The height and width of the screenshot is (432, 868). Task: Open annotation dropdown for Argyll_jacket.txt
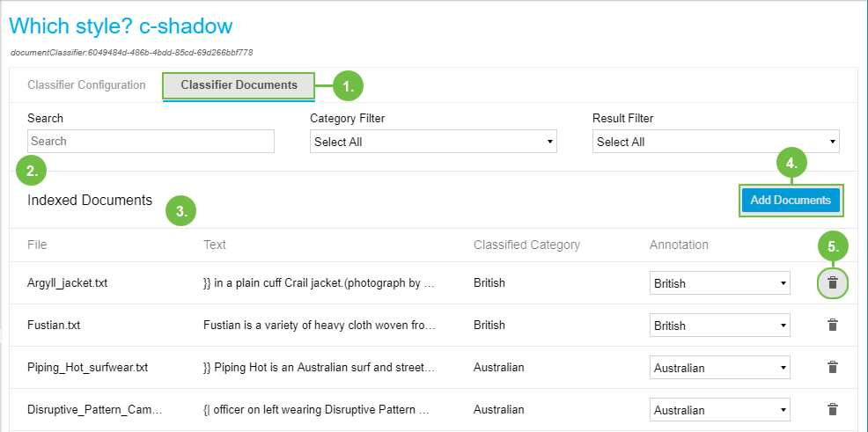pos(719,283)
